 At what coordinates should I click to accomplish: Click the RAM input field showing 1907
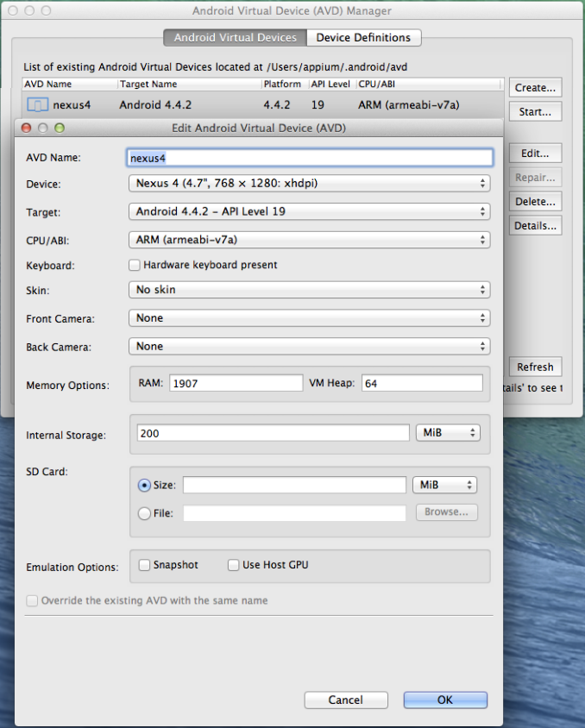pos(236,383)
